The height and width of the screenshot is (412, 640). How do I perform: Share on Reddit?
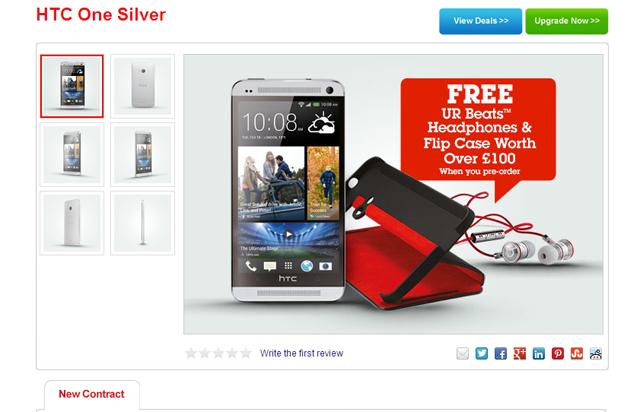596,353
